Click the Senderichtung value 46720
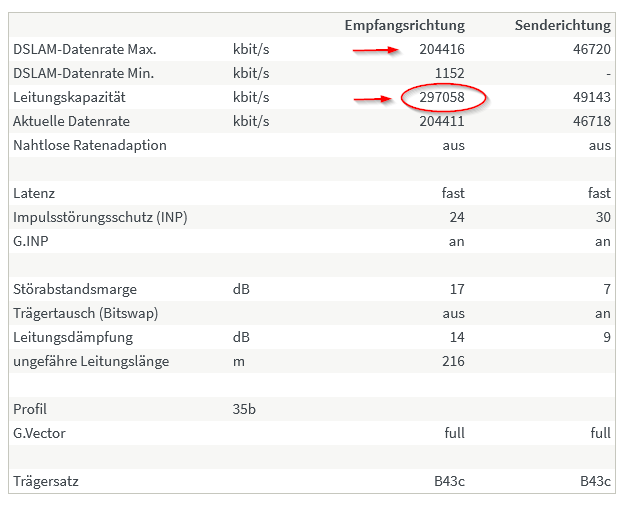 [x=591, y=49]
